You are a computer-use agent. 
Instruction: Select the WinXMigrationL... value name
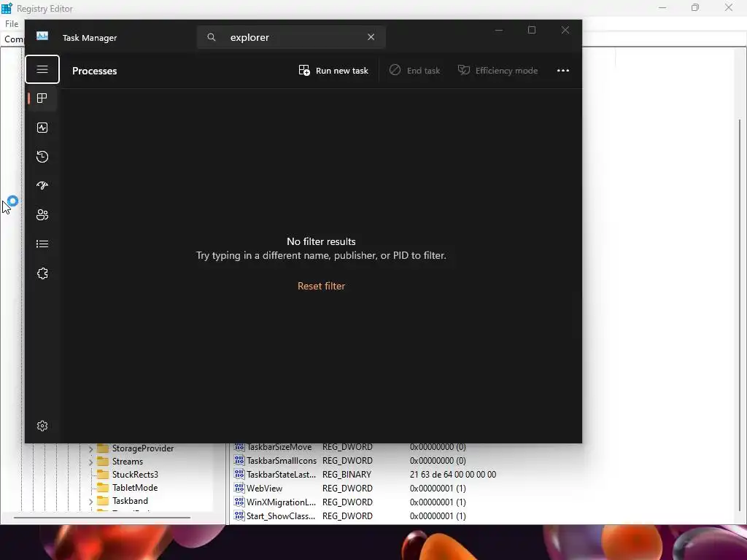click(x=281, y=502)
